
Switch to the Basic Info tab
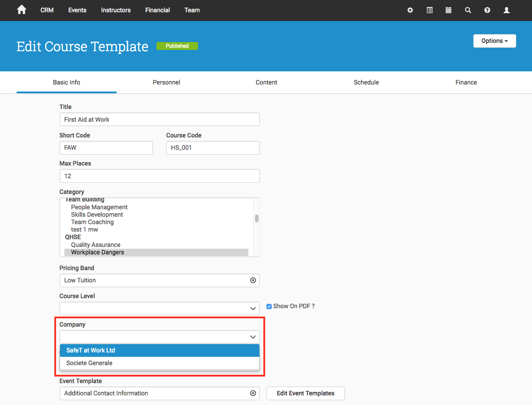(x=67, y=82)
